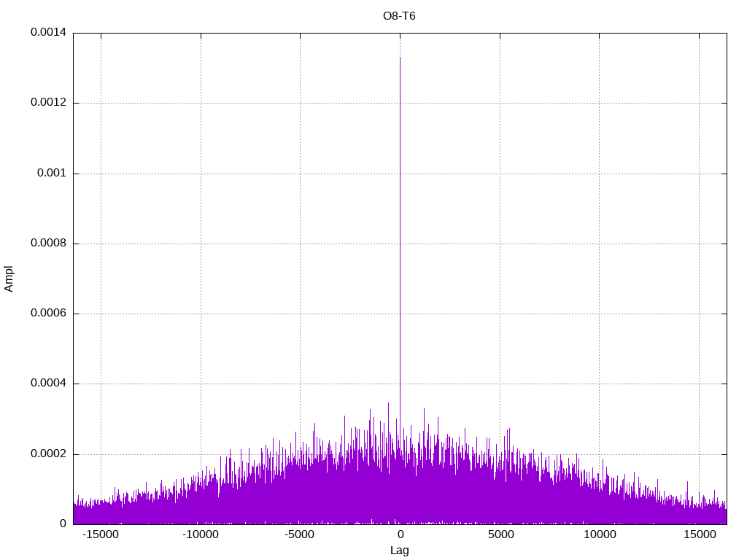Click the 15000 x-axis tick label
The height and width of the screenshot is (560, 747).
pyautogui.click(x=699, y=534)
